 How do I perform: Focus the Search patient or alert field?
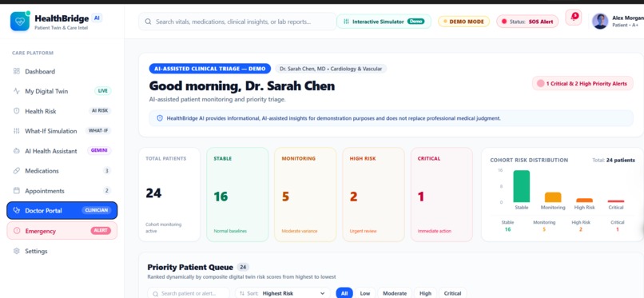(x=189, y=293)
